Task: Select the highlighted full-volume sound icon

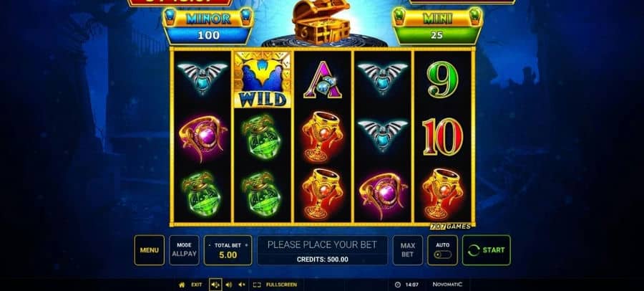Action: coord(215,285)
